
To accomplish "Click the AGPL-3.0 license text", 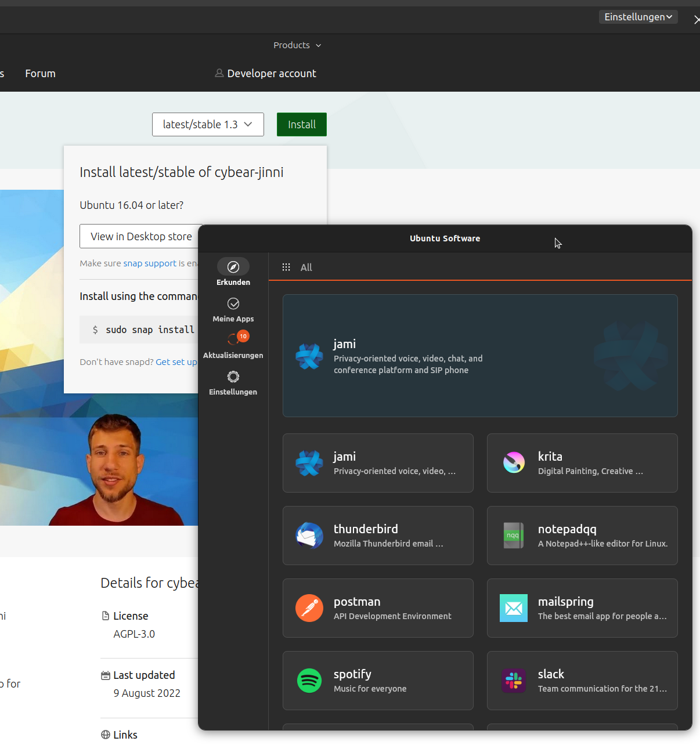I will [134, 634].
